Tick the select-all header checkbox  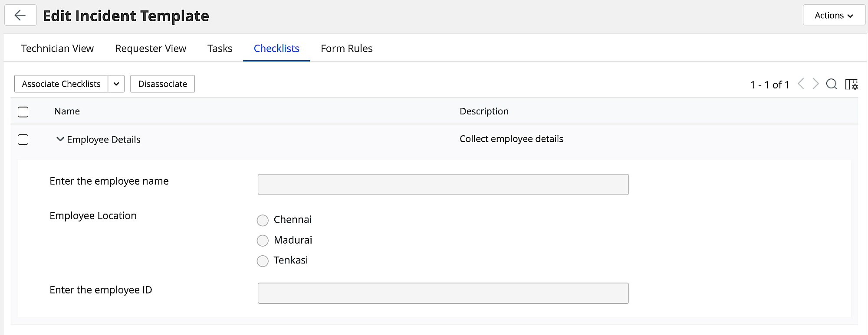(23, 112)
